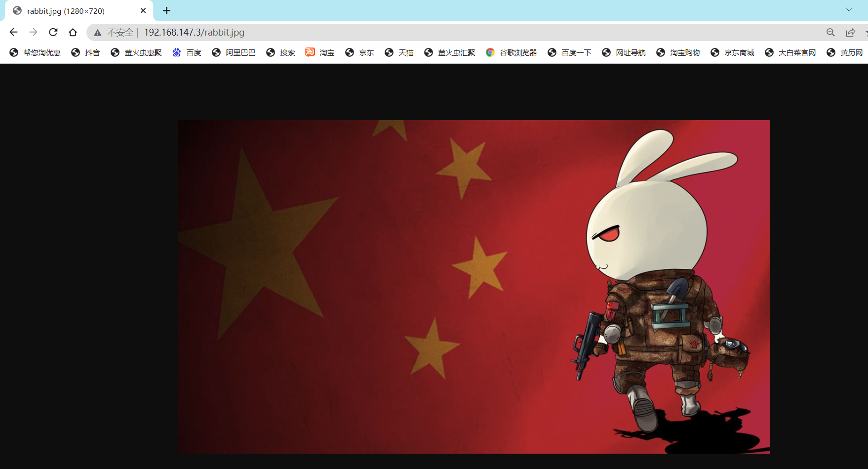Open the 萤火虫汇聚 bookmark
This screenshot has height=469, width=868.
click(450, 52)
